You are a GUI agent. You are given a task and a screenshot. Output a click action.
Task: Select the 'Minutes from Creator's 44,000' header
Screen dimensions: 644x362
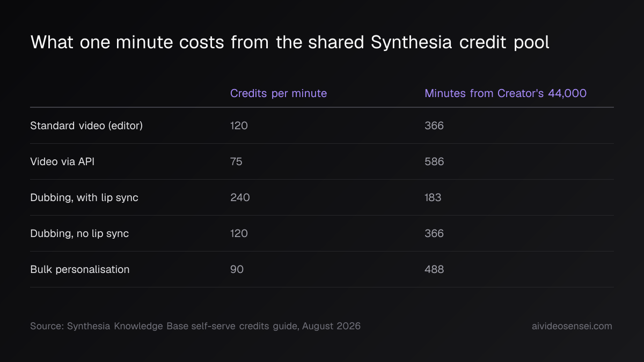pyautogui.click(x=506, y=93)
